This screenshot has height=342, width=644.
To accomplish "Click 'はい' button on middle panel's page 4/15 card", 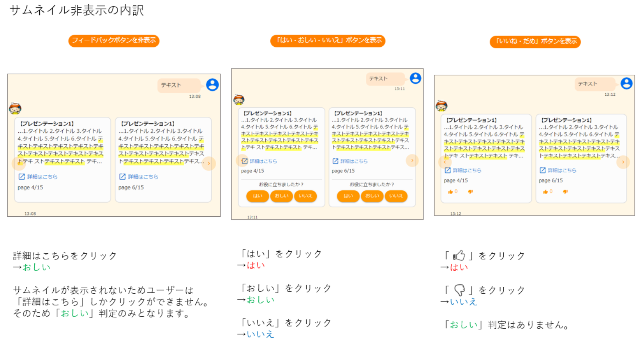I will [x=258, y=196].
